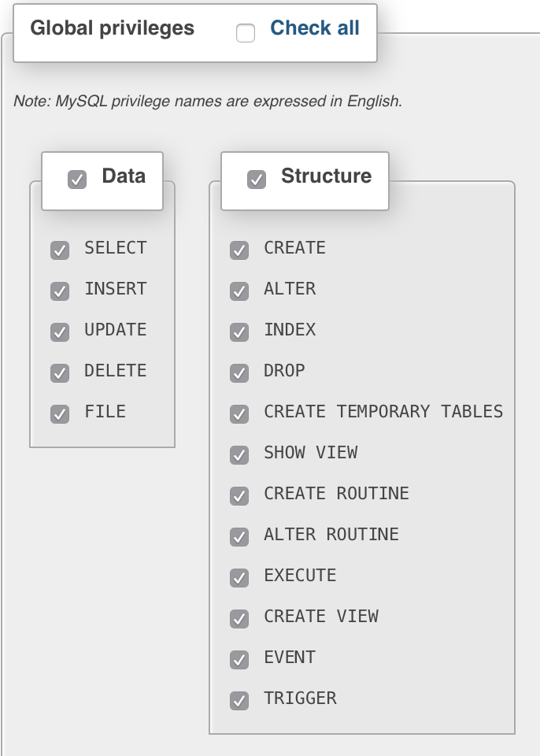This screenshot has width=540, height=756.
Task: Toggle the INDEX privilege checkbox
Action: pyautogui.click(x=239, y=332)
